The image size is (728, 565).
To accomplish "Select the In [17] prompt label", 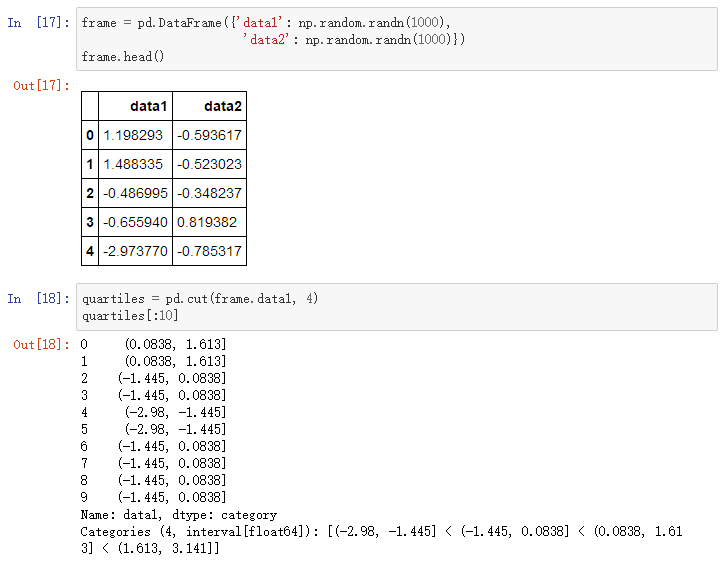I will pos(39,22).
